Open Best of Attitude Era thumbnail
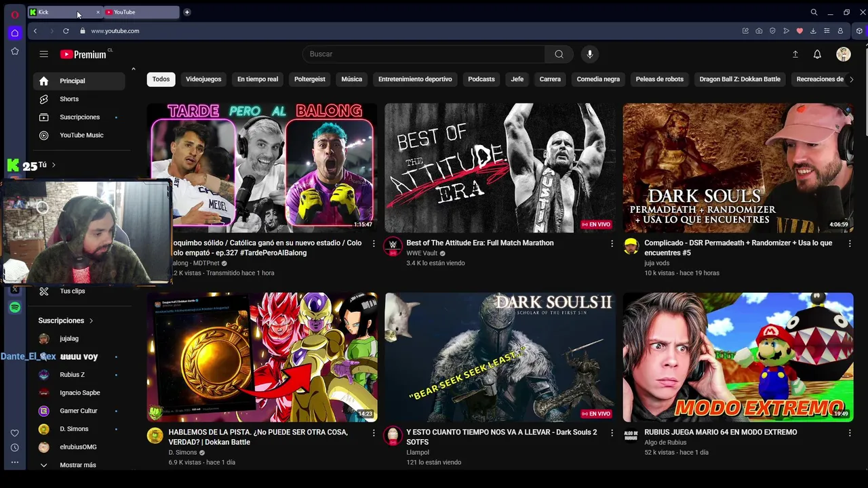This screenshot has height=488, width=868. click(500, 168)
